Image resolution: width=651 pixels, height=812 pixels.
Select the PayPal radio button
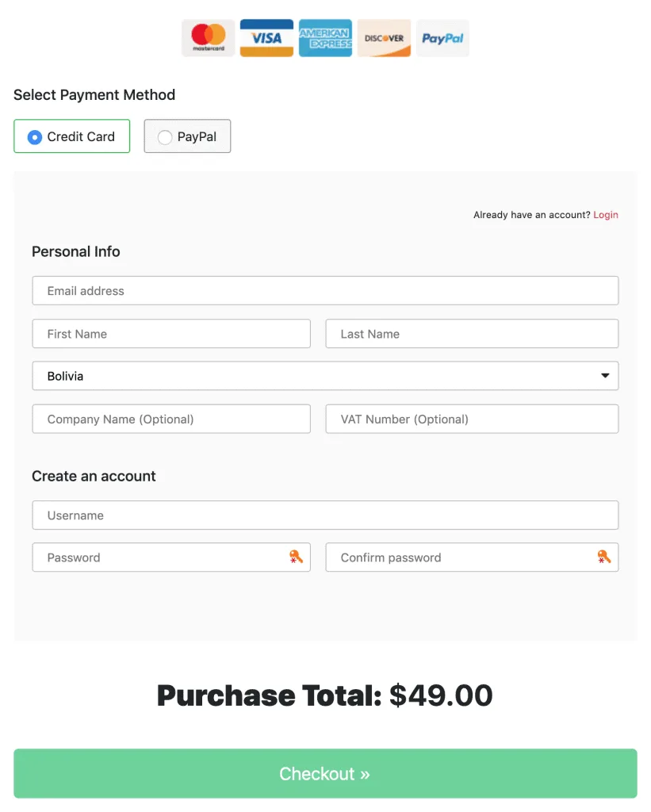(x=165, y=137)
